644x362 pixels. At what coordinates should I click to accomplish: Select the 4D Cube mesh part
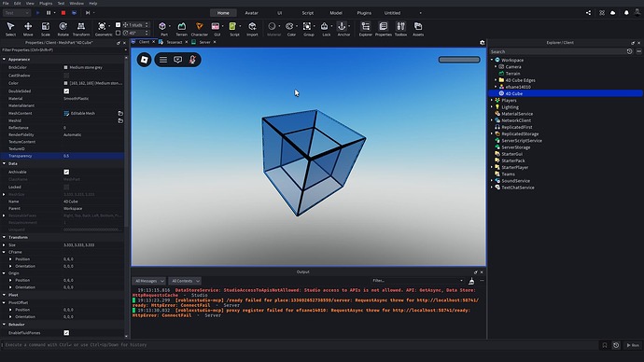513,93
